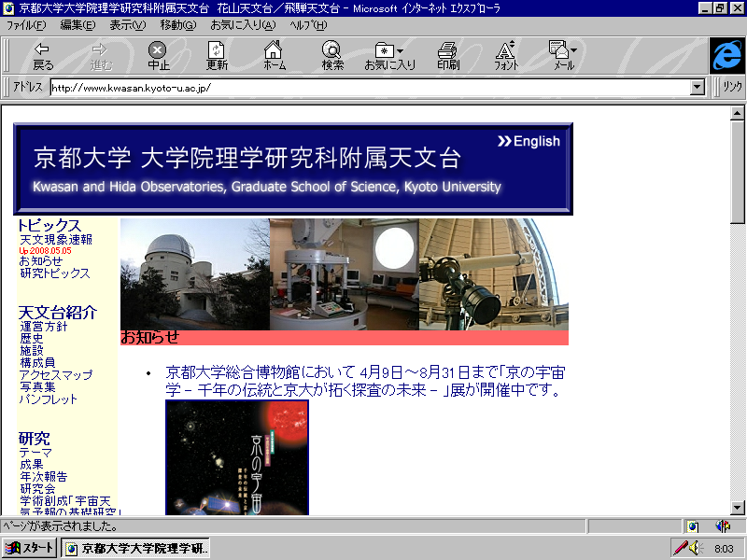Viewport: 747px width, 560px height.
Task: Open the 写真集 link
Action: point(37,386)
